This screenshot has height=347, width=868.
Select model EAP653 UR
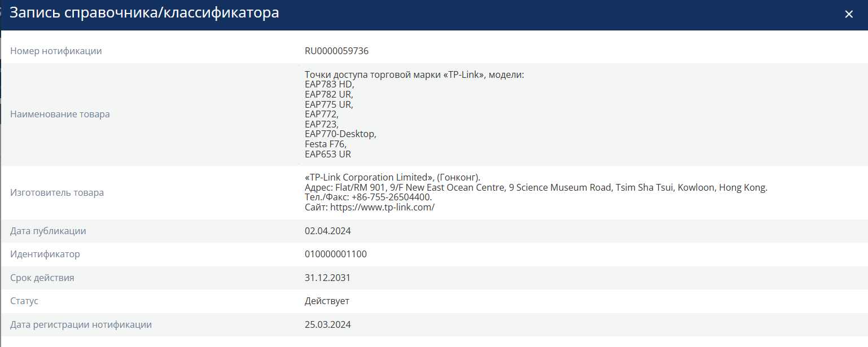[x=328, y=154]
